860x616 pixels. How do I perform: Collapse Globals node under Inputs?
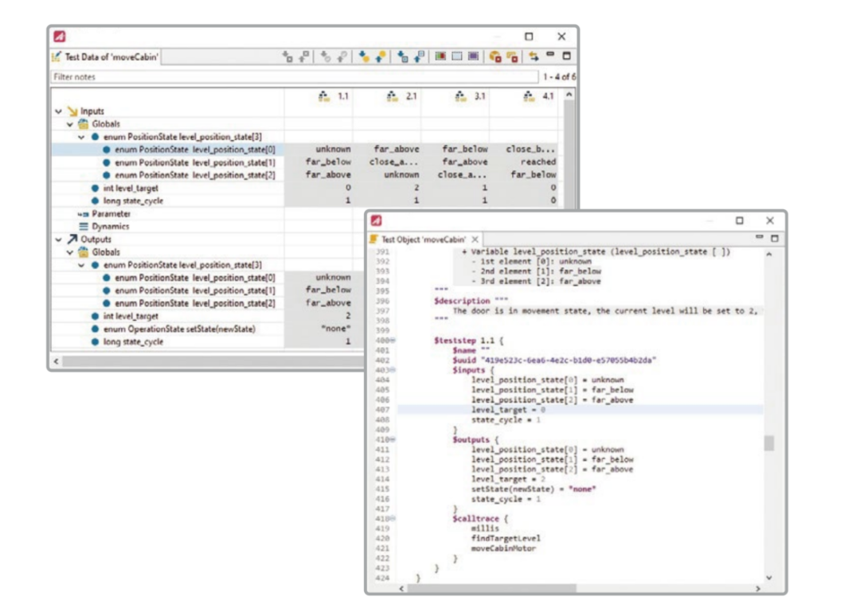pos(70,124)
